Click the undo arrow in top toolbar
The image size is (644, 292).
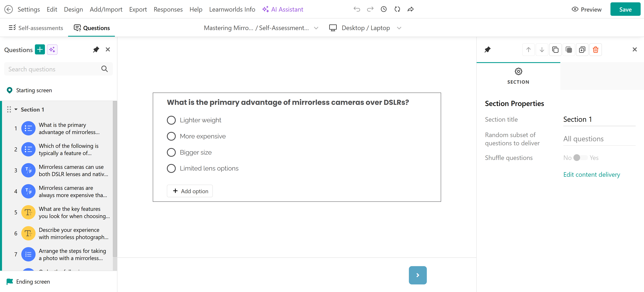(357, 9)
